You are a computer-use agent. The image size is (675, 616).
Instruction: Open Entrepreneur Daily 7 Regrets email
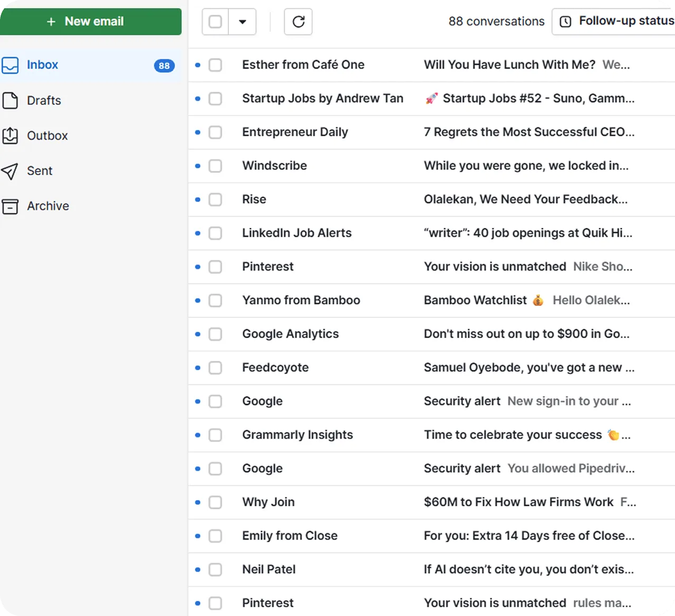pyautogui.click(x=431, y=132)
